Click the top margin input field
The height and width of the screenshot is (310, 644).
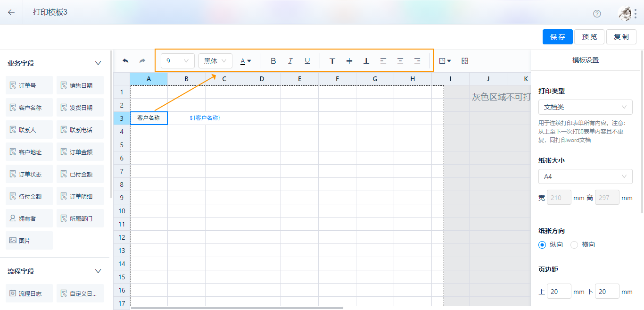point(559,292)
